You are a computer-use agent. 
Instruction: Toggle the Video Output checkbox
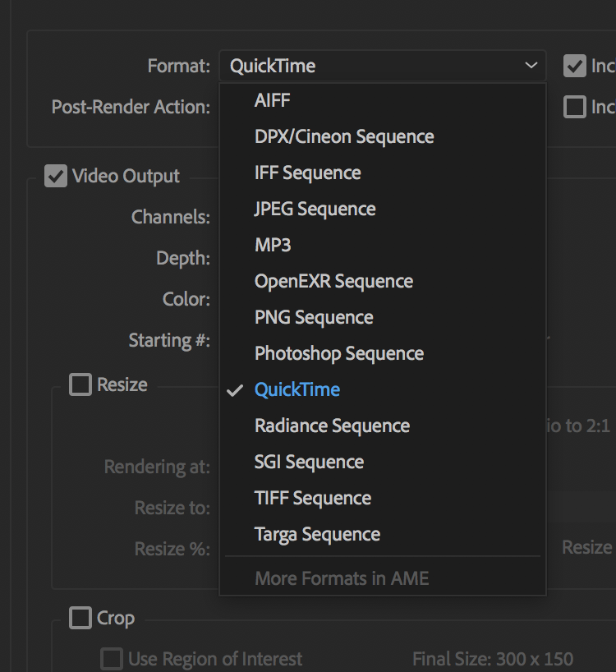click(56, 176)
